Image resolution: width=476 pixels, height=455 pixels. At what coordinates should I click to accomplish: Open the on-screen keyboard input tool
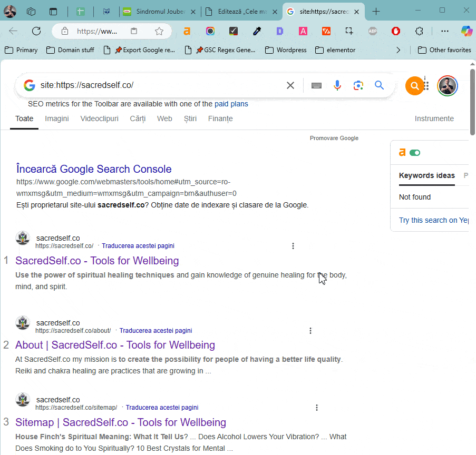click(x=316, y=85)
